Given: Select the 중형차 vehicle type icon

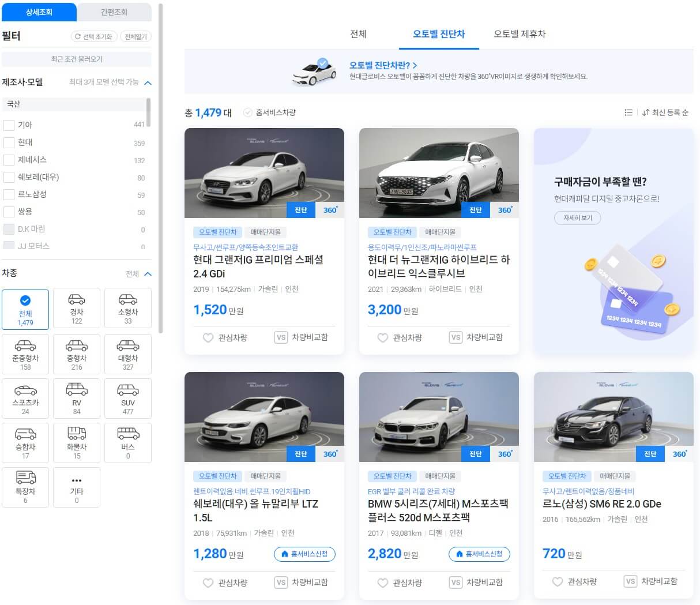Looking at the screenshot, I should tap(77, 354).
